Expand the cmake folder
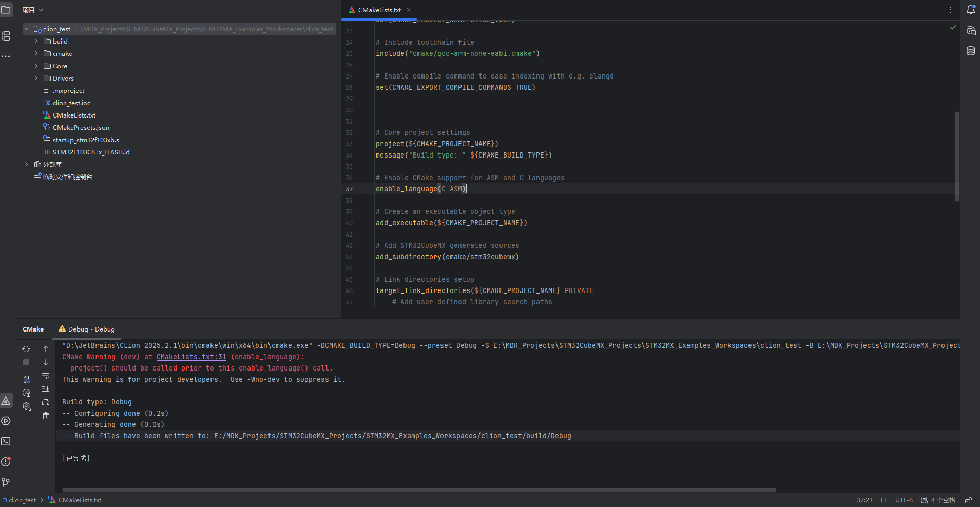 [x=36, y=53]
